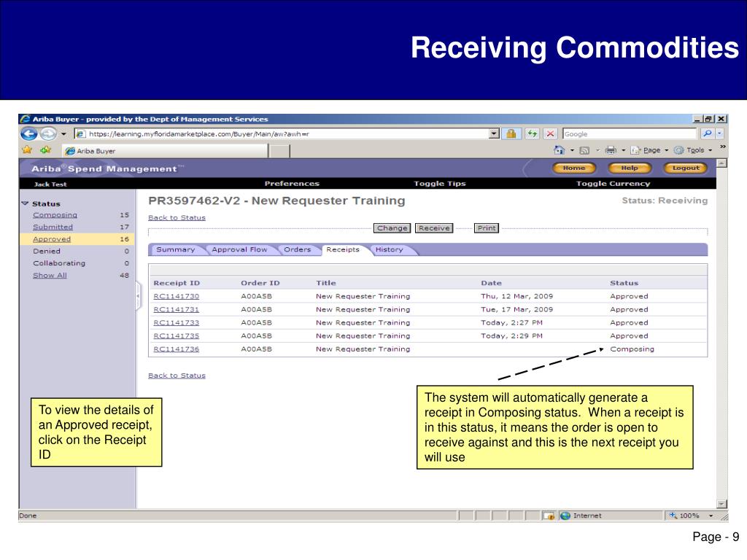Image resolution: width=747 pixels, height=560 pixels.
Task: Collapse the left sidebar handle
Action: pos(138,296)
